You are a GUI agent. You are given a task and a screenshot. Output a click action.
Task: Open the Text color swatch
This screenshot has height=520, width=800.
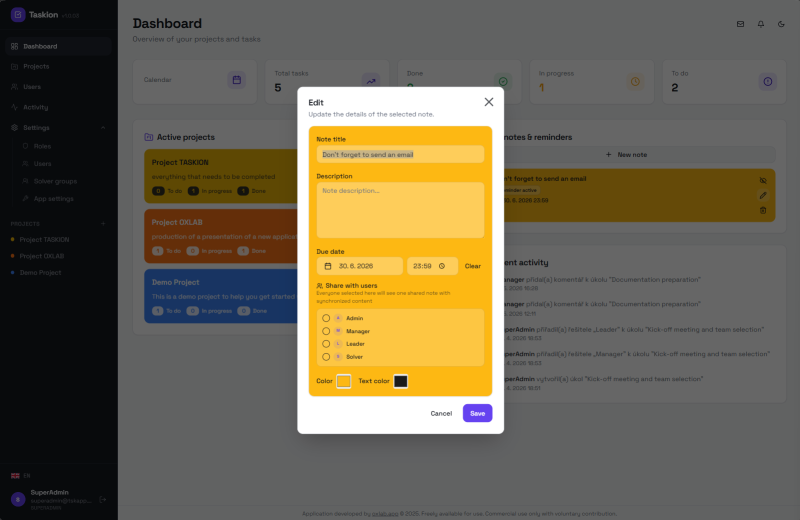[x=401, y=381]
